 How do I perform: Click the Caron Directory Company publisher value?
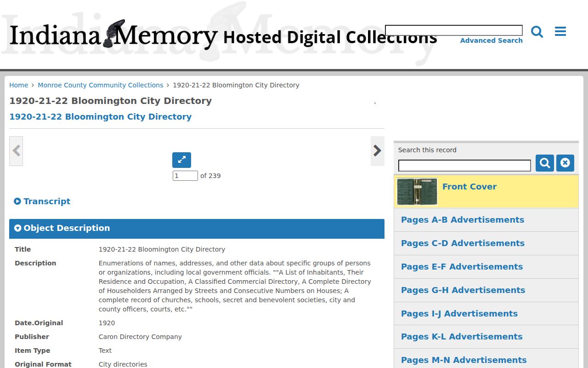[140, 337]
